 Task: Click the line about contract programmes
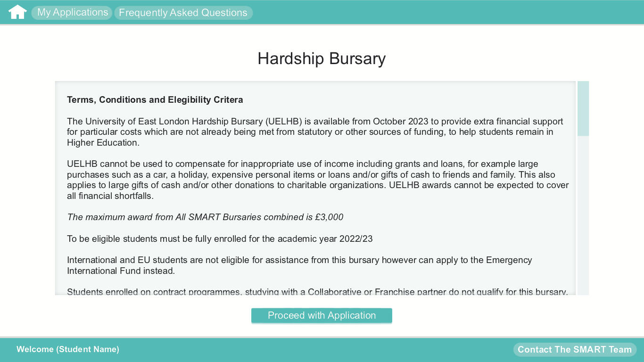pyautogui.click(x=317, y=292)
